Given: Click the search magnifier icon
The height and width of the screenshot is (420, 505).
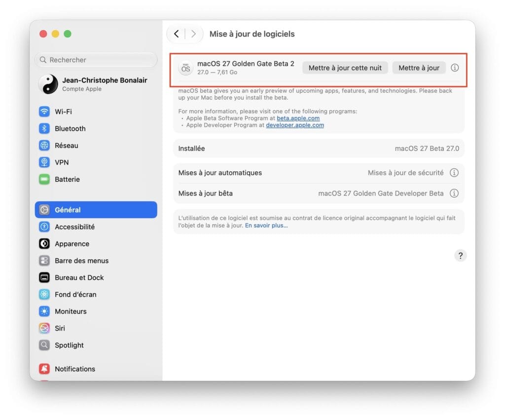Looking at the screenshot, I should (43, 60).
